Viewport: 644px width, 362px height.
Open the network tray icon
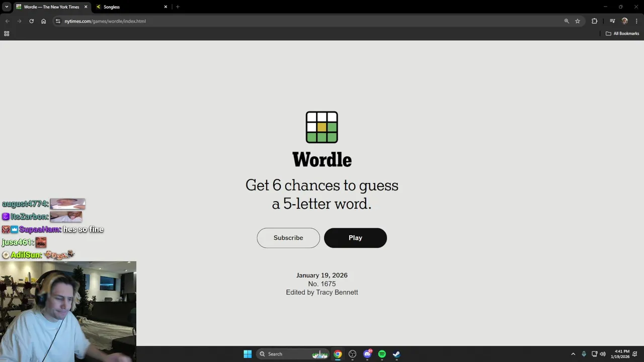click(594, 354)
